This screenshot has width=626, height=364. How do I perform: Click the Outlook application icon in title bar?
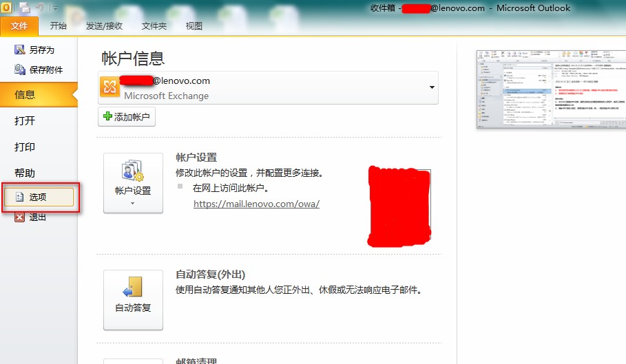[x=6, y=7]
